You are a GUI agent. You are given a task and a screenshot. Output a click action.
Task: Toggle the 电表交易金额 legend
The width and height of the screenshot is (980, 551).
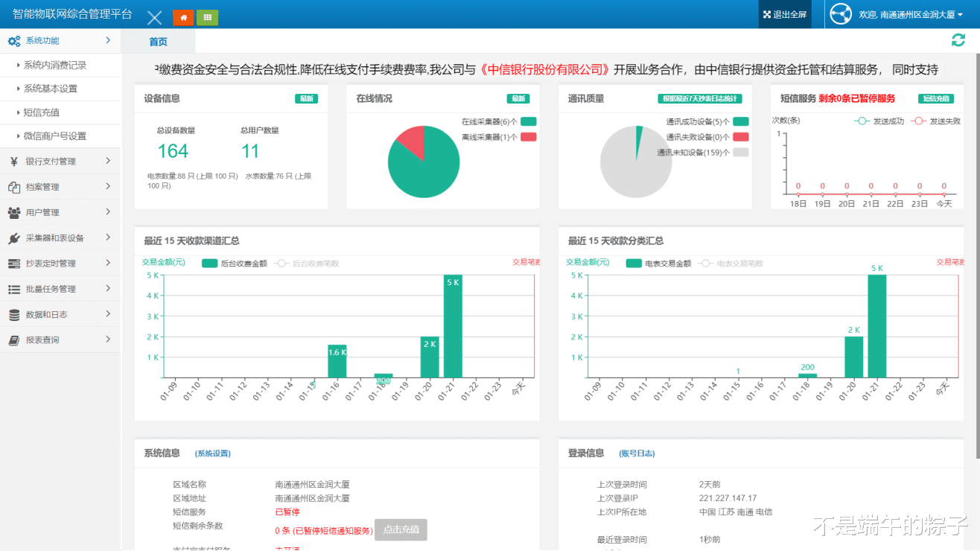pos(658,263)
